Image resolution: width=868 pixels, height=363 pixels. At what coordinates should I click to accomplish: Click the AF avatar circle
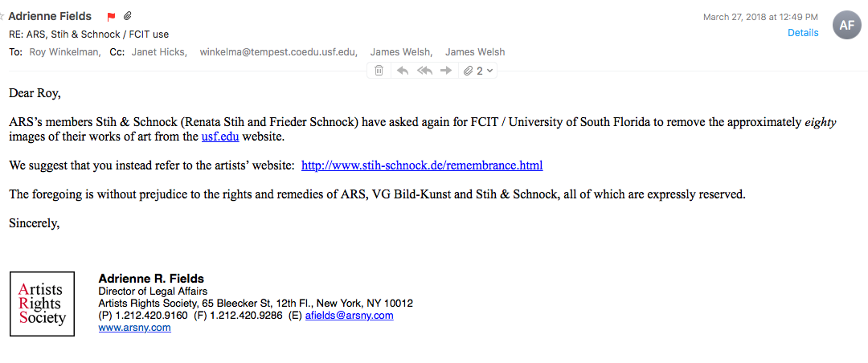click(x=846, y=26)
